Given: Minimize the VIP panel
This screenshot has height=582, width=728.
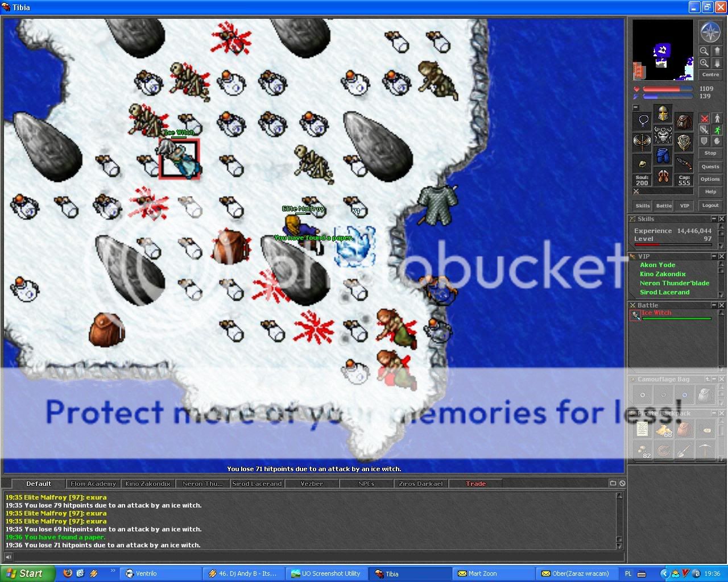Looking at the screenshot, I should (x=714, y=256).
